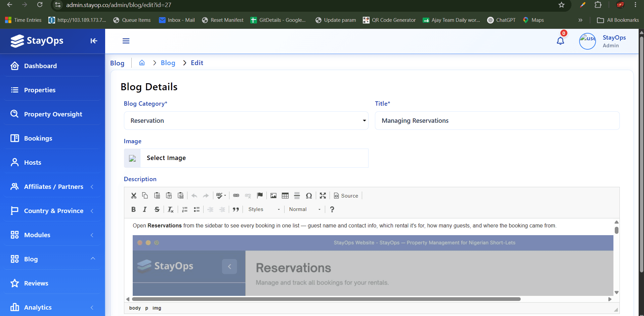Remove formatting from selected text
The image size is (644, 316).
pyautogui.click(x=171, y=209)
